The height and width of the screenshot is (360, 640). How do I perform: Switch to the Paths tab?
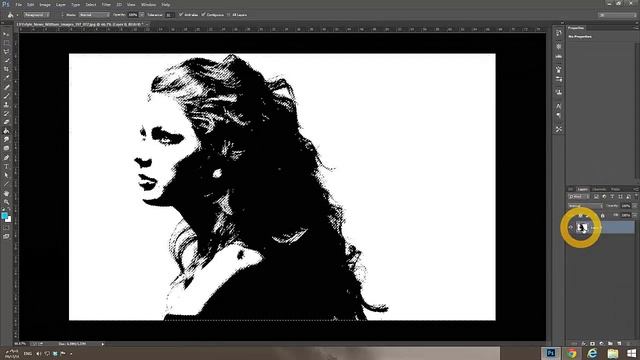coord(615,189)
